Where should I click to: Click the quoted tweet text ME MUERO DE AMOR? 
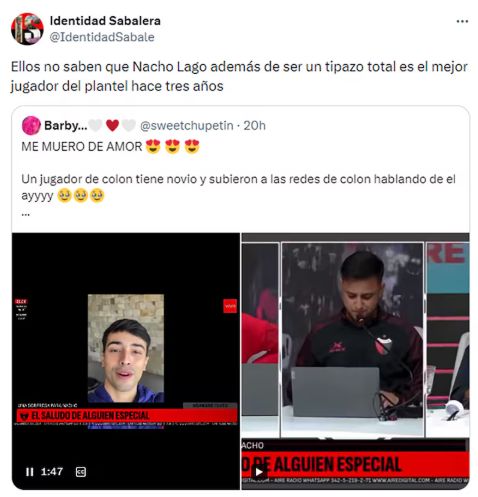coord(82,147)
